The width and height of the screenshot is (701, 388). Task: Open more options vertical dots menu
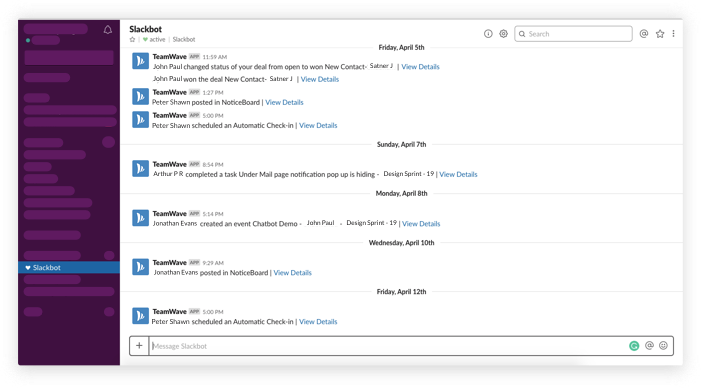pos(673,34)
